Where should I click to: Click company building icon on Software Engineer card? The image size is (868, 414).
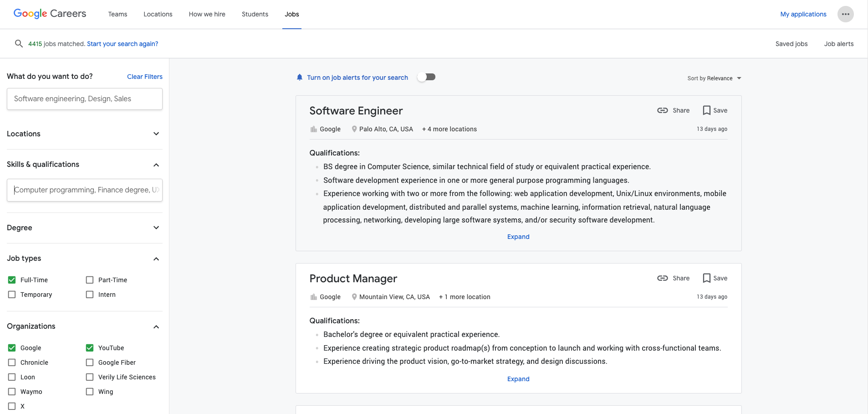[313, 129]
